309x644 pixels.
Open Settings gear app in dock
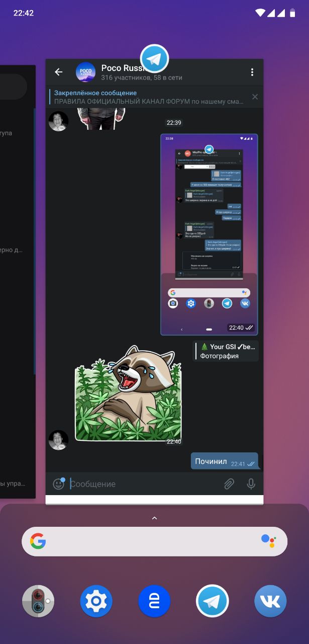click(96, 601)
